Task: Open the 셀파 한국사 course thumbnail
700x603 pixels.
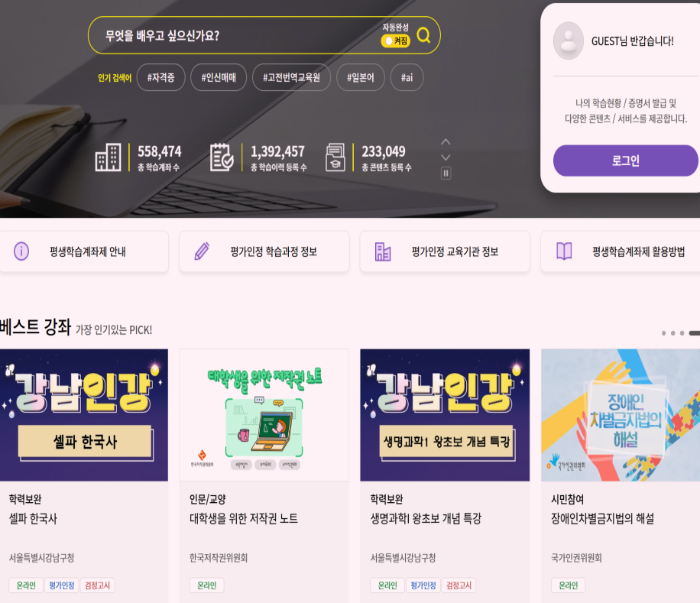Action: [84, 415]
